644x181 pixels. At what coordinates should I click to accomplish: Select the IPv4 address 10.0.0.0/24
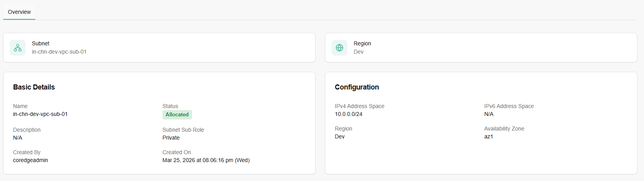click(349, 114)
